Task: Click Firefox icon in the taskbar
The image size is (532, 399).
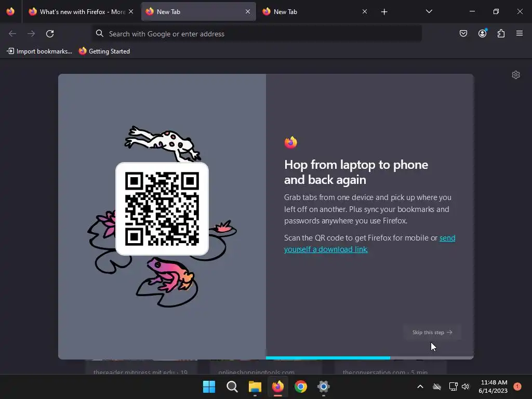Action: pos(278,387)
